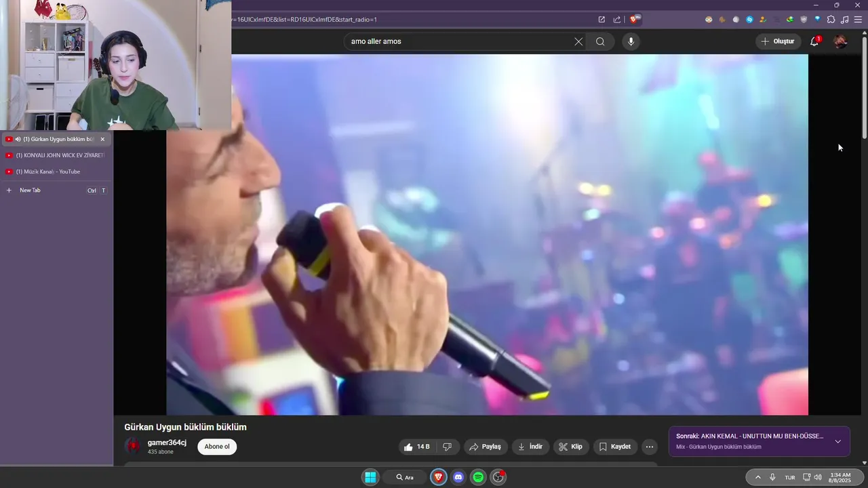Click the video player to pause
The image size is (868, 488).
point(487,235)
